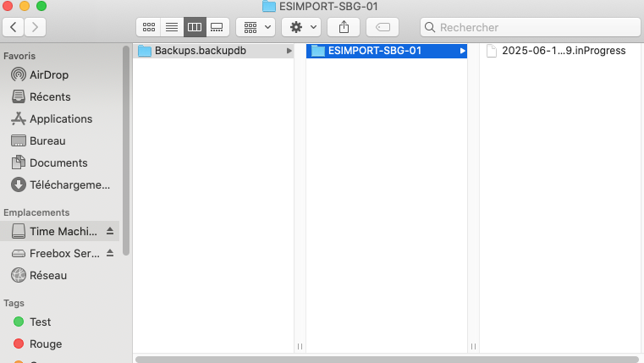Open the group-by arrangement dropdown
The image size is (644, 363).
[x=256, y=28]
